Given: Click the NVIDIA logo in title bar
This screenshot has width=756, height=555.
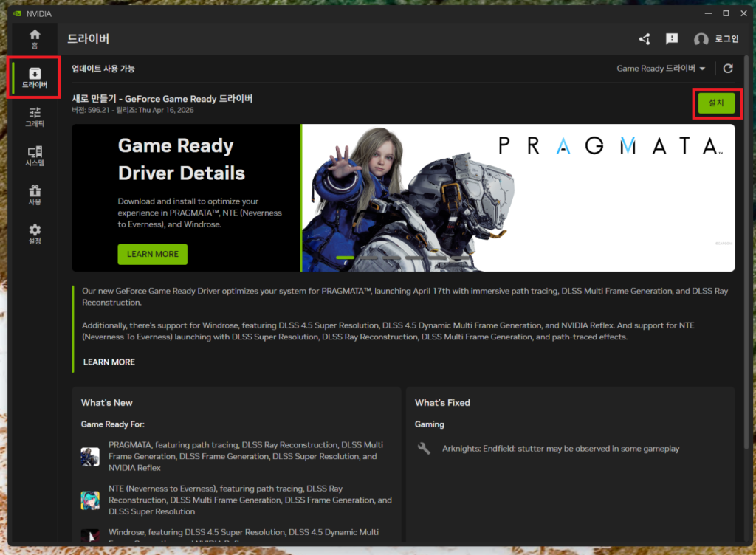Looking at the screenshot, I should coord(16,13).
